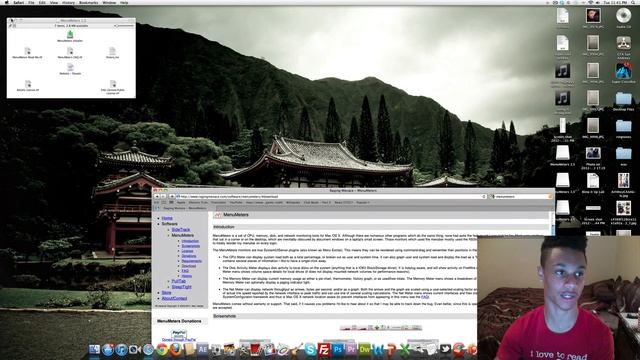
Task: Launch Firefox from the Dock
Action: point(176,349)
